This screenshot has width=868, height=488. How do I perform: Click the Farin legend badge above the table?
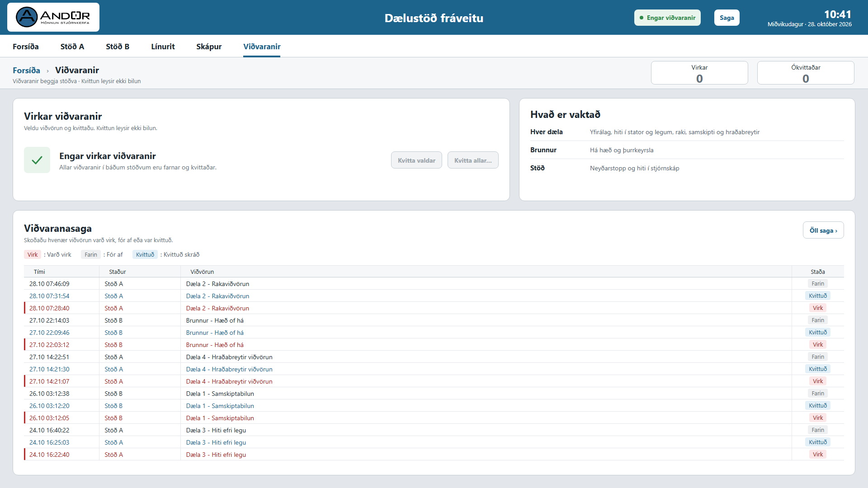click(x=91, y=254)
